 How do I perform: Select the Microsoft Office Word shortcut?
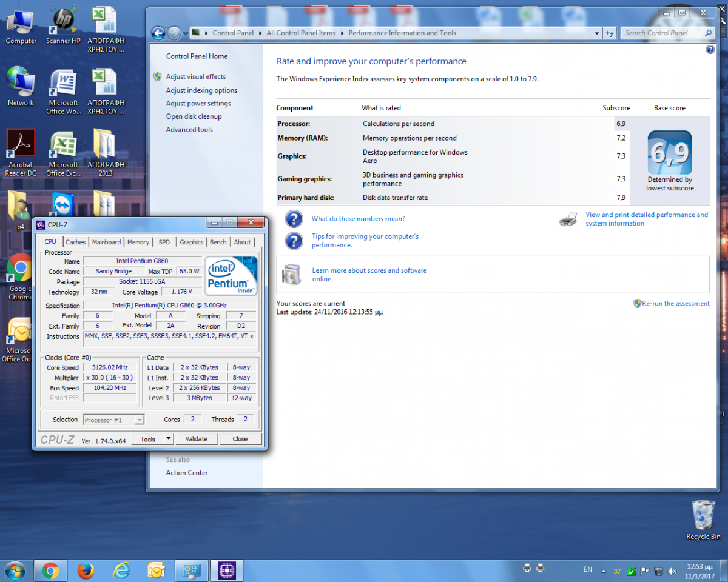point(63,92)
